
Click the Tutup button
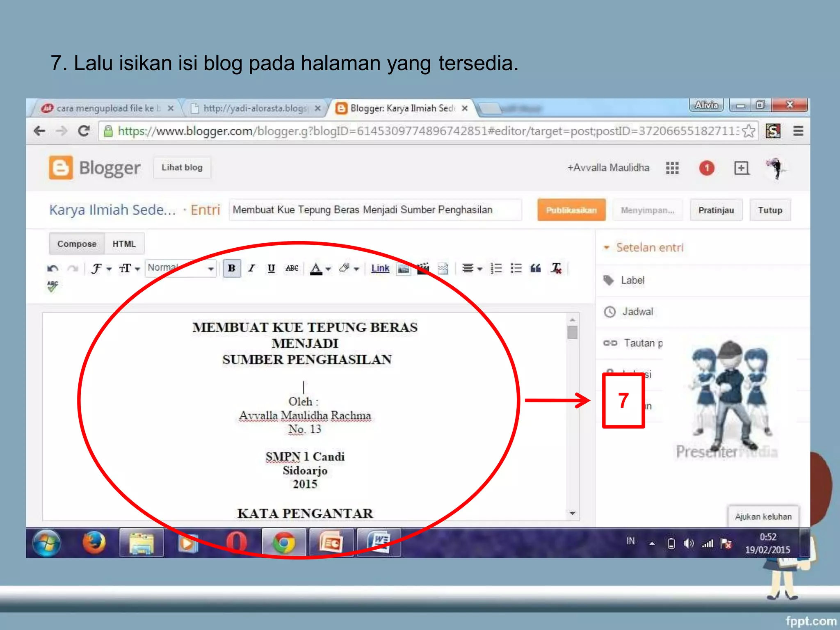click(x=770, y=210)
